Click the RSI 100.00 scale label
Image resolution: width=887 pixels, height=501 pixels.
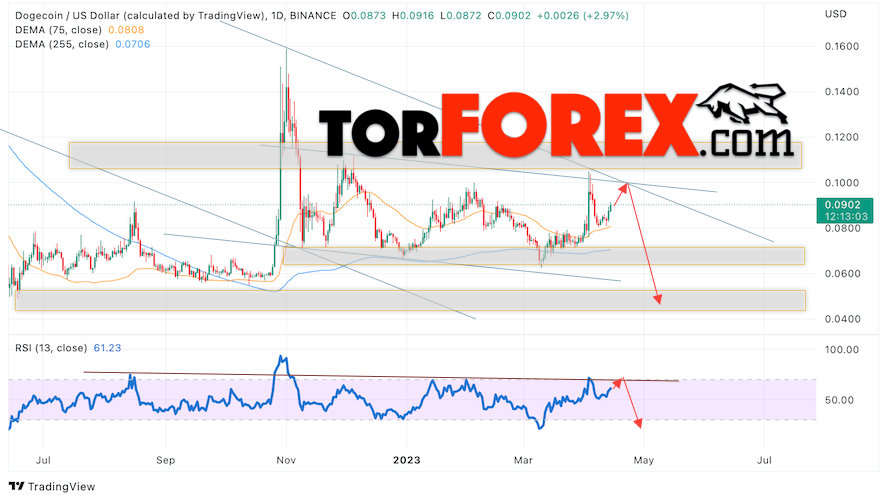click(842, 349)
